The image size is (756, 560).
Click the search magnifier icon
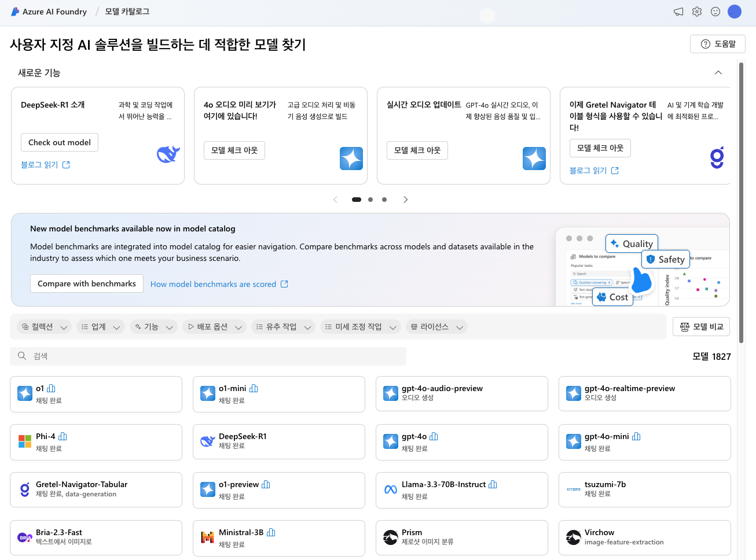(22, 356)
